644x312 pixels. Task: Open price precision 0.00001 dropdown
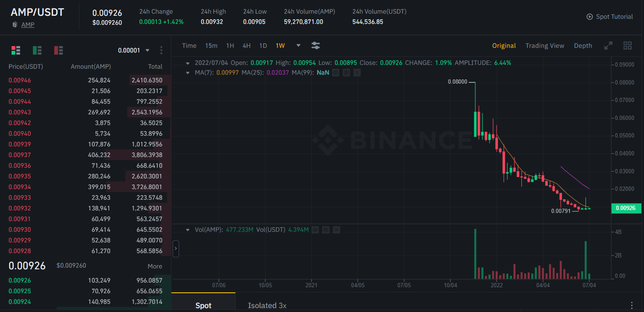[134, 50]
